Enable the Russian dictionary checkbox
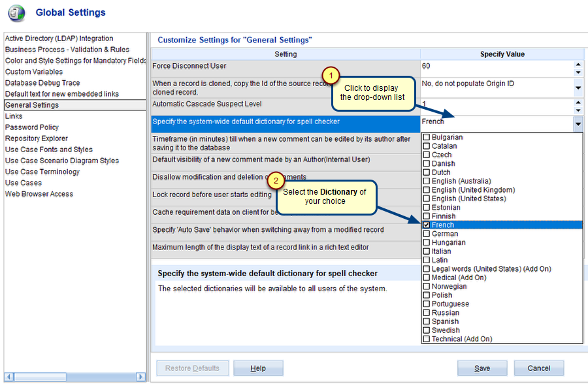The image size is (588, 386). coord(427,313)
